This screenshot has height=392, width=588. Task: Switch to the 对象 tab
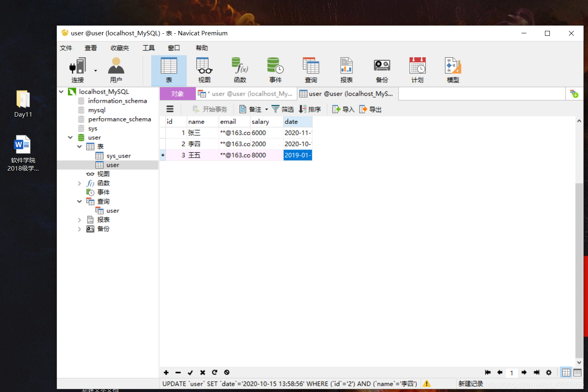click(x=178, y=94)
